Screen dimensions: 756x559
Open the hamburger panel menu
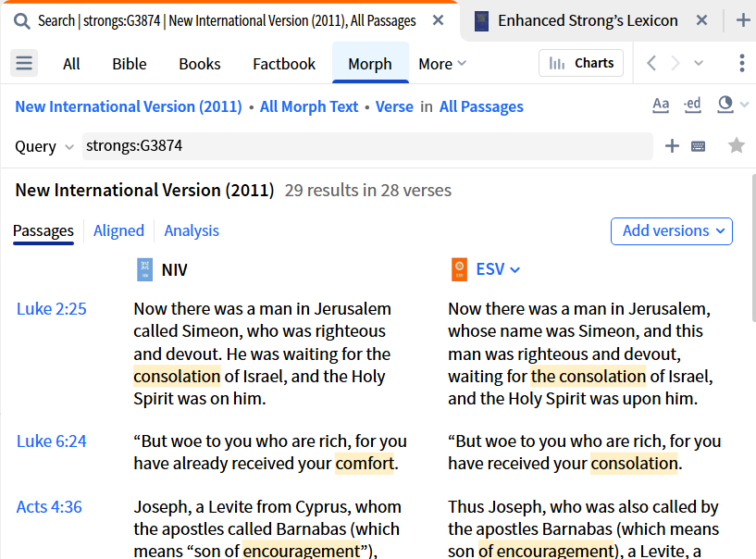coord(24,63)
